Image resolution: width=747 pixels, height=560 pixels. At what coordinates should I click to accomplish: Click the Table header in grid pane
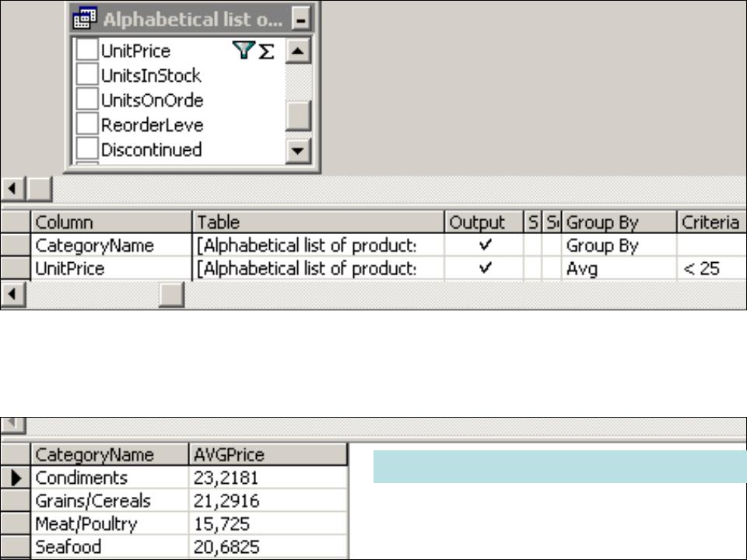318,222
